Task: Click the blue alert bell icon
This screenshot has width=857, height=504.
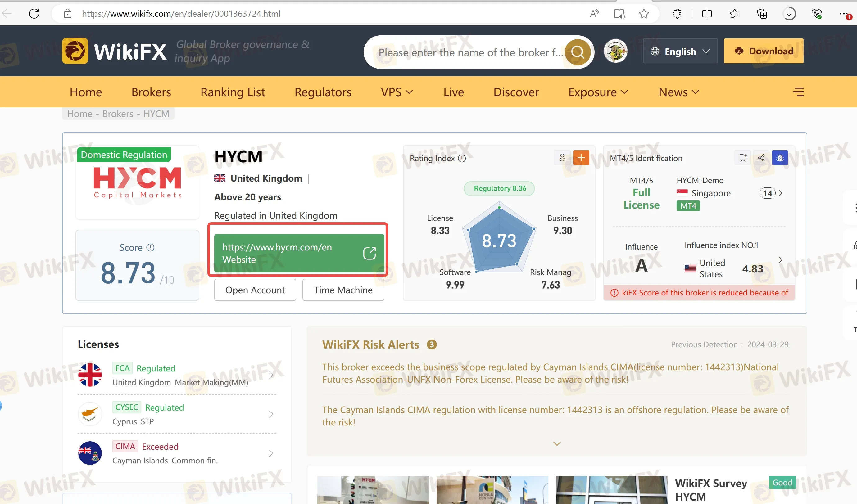Action: tap(779, 158)
